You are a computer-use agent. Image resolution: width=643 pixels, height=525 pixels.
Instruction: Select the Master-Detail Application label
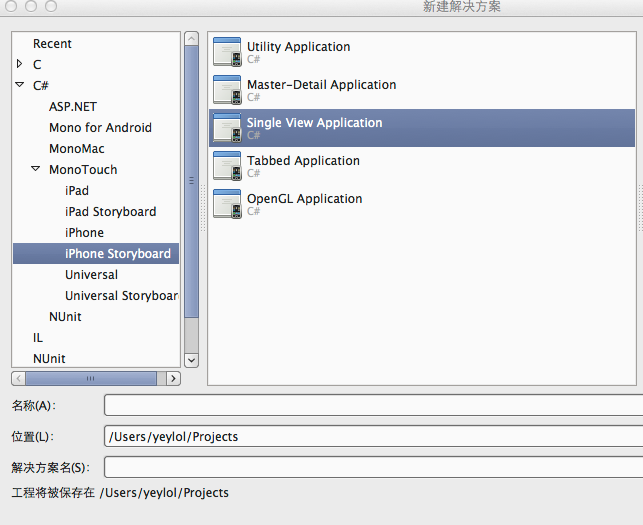coord(322,84)
